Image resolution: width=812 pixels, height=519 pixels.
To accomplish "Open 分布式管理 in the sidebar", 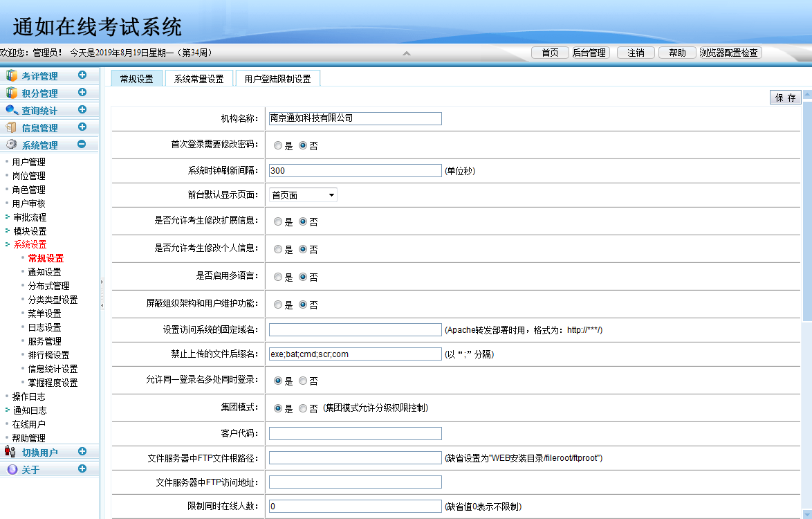I will tap(48, 286).
